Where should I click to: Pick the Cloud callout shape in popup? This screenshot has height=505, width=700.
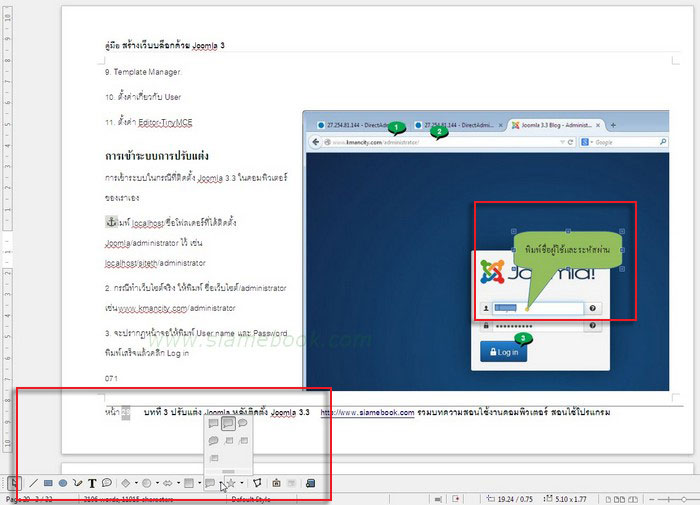pos(213,441)
